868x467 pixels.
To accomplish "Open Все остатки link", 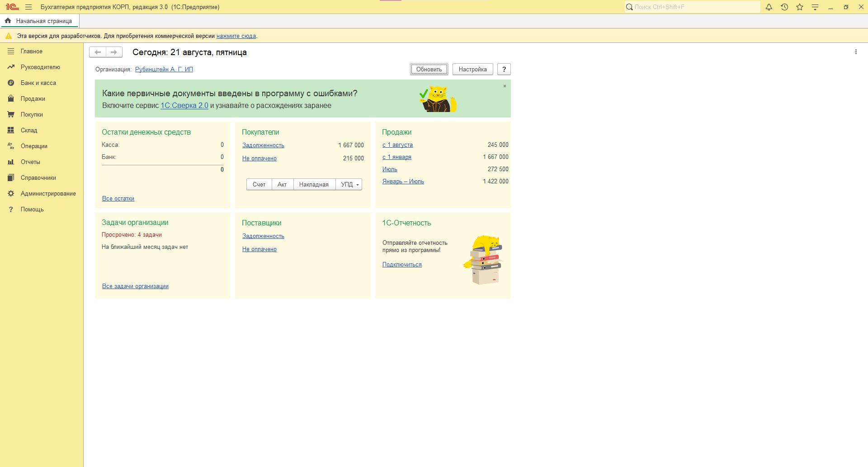I will [x=118, y=199].
